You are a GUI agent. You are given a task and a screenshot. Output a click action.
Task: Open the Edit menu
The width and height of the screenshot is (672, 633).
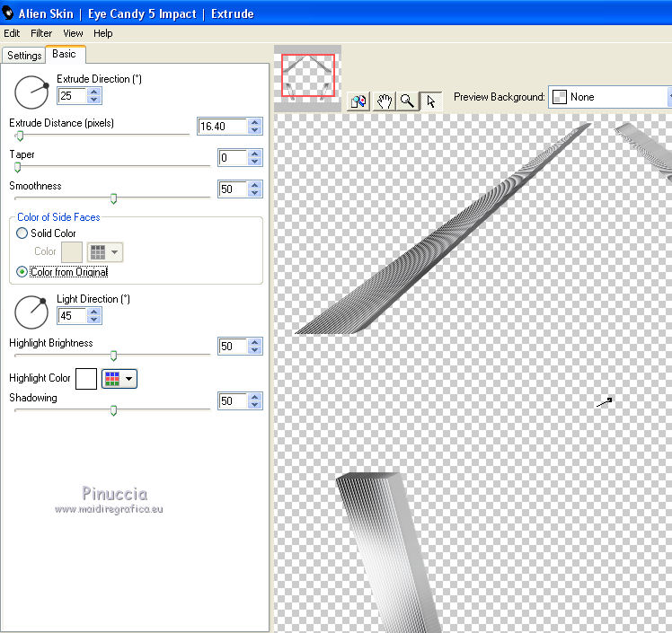click(12, 33)
